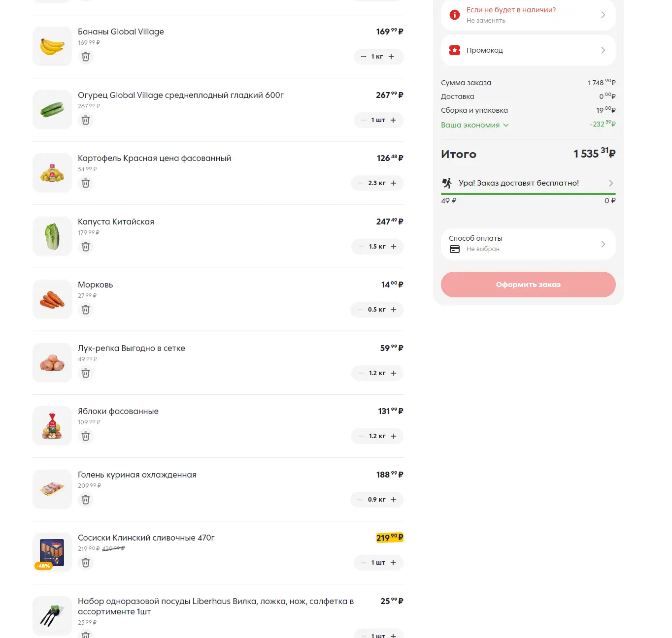
Task: Click Оформить заказ button
Action: pyautogui.click(x=528, y=285)
